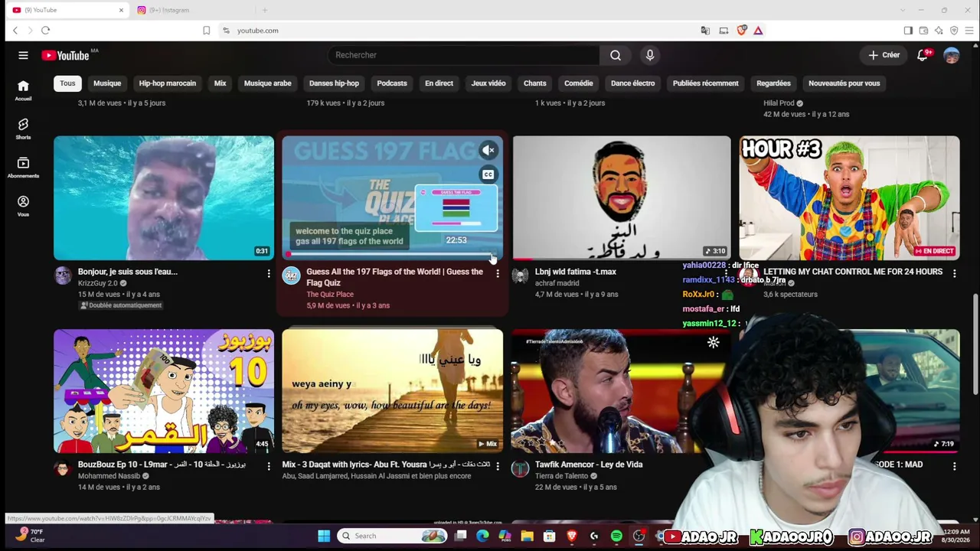980x551 pixels.
Task: Open YouTube notifications bell
Action: click(923, 55)
